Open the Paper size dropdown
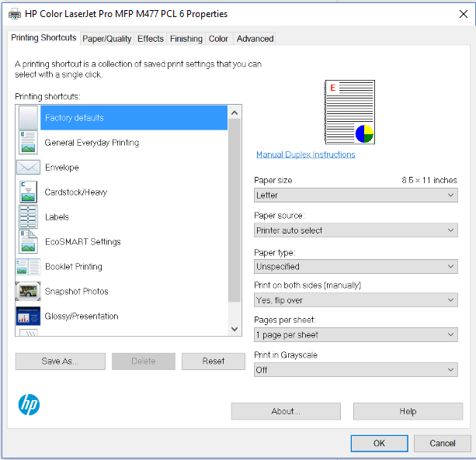 tap(356, 195)
